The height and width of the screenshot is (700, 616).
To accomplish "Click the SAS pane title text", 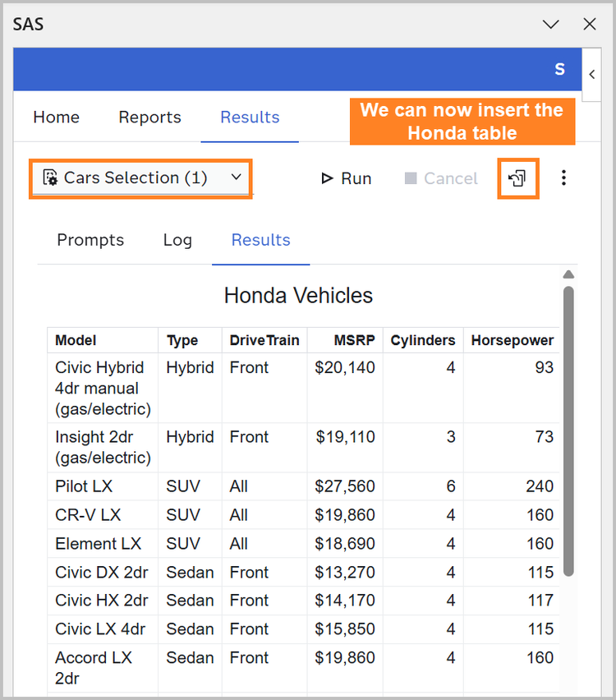I will tap(28, 24).
